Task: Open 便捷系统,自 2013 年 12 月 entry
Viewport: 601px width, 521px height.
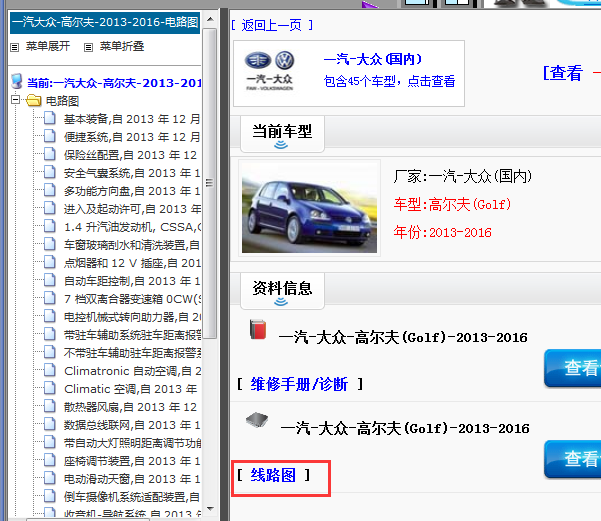Action: click(132, 137)
